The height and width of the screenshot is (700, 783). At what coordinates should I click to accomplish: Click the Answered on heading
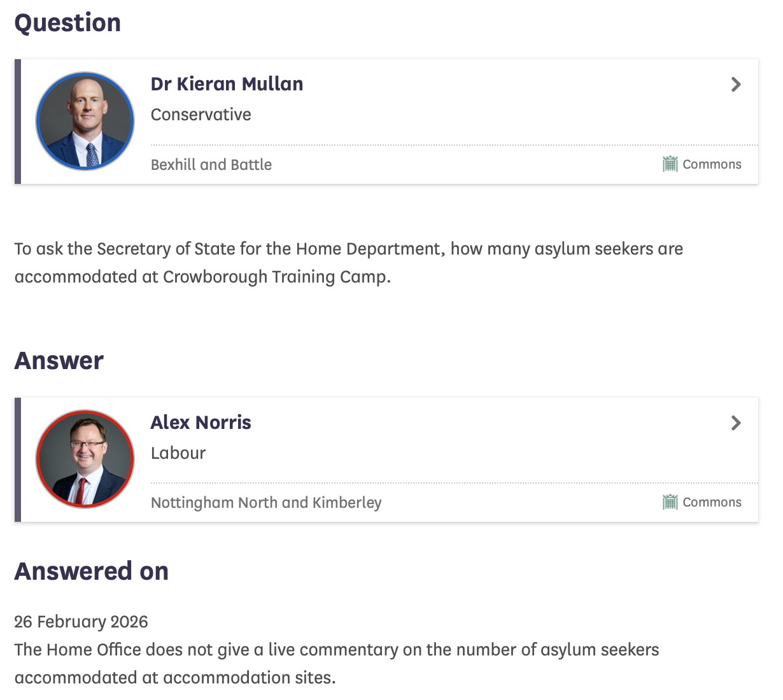pos(92,571)
